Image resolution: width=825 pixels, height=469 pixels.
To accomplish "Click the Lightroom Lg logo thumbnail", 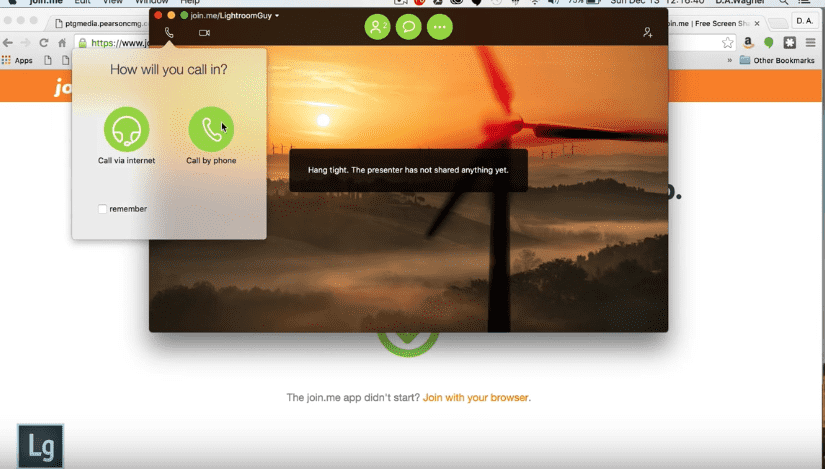I will 40,446.
